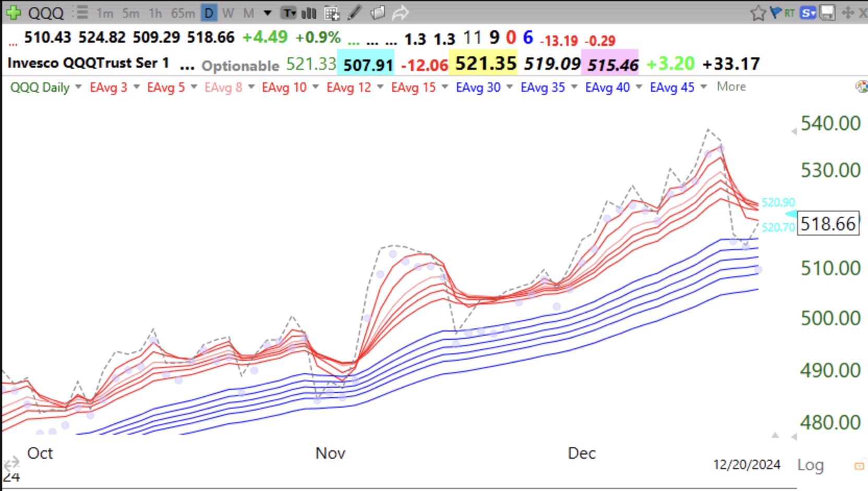The height and width of the screenshot is (491, 868).
Task: Click the blue flag icon
Action: tap(776, 12)
